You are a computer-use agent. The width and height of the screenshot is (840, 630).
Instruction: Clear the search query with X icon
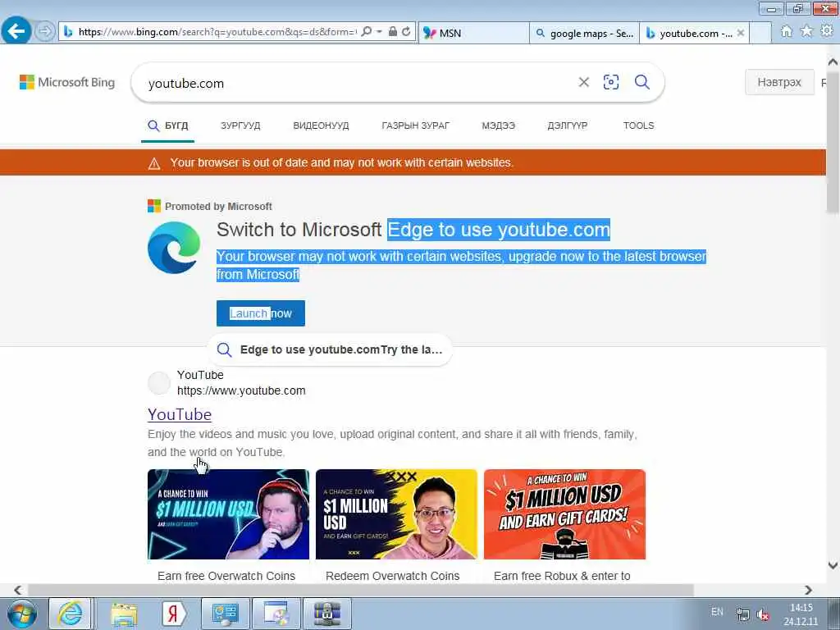coord(584,82)
